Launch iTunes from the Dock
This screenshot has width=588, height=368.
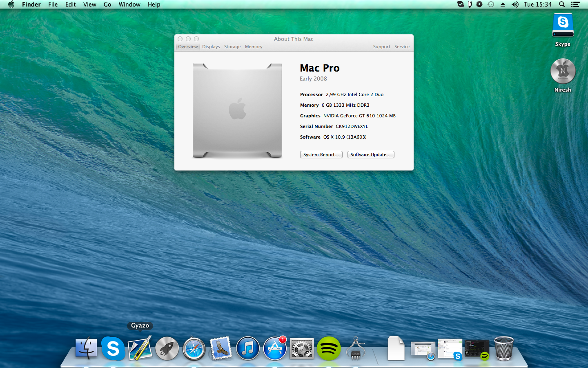click(x=248, y=348)
